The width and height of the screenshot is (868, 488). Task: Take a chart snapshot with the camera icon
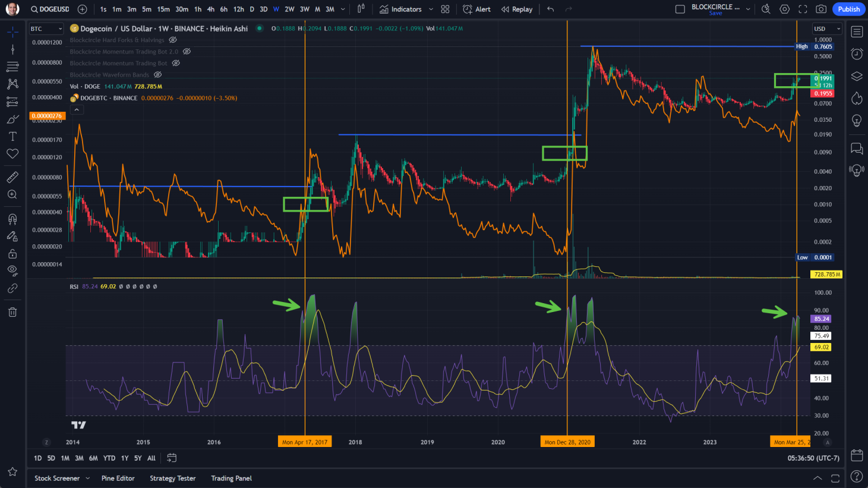click(x=821, y=9)
